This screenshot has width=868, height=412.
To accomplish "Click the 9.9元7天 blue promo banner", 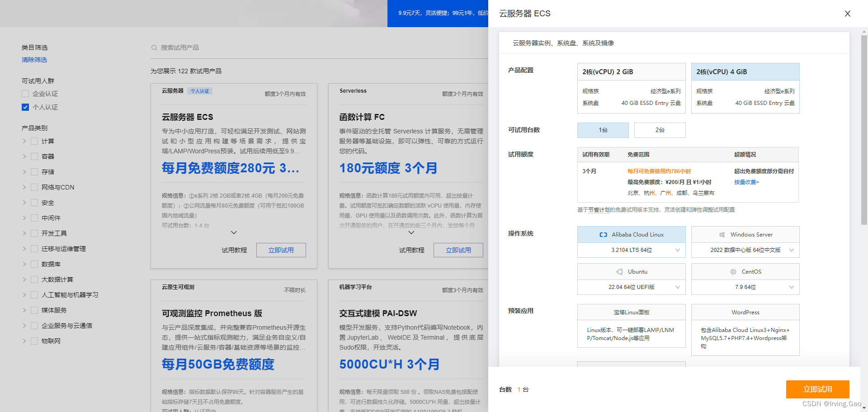I will [x=438, y=13].
